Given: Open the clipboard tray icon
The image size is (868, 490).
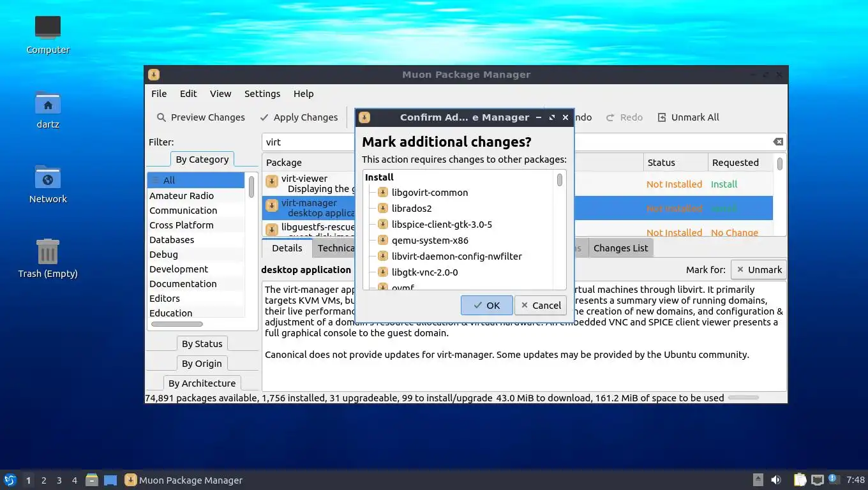Looking at the screenshot, I should point(800,480).
